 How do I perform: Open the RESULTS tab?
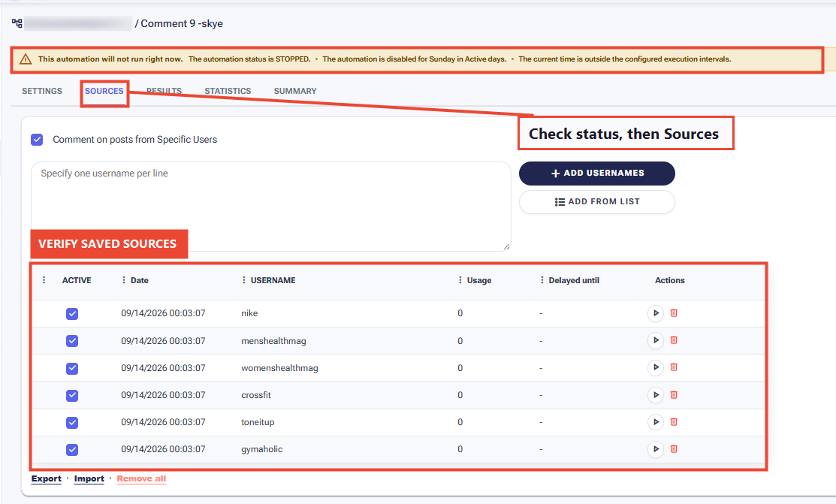[164, 91]
